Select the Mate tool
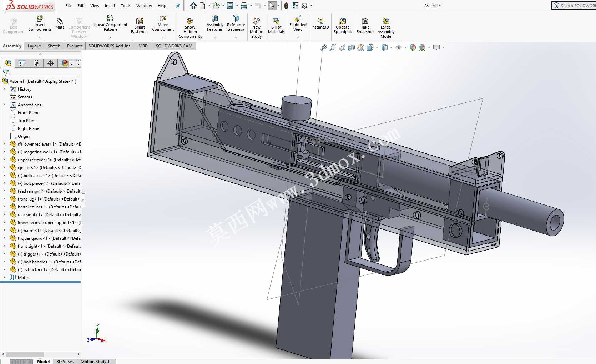This screenshot has height=364, width=596. 60,23
